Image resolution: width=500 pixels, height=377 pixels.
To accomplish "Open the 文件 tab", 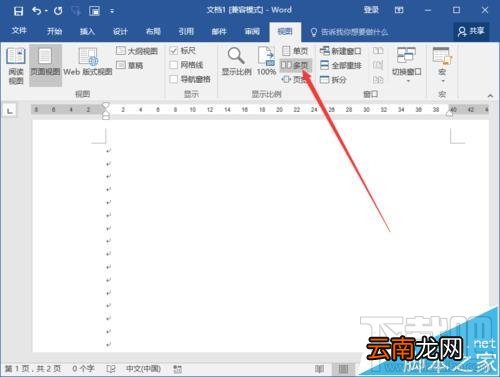I will pyautogui.click(x=19, y=31).
